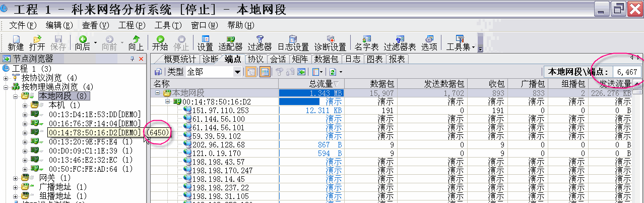Open the 类型 全部 combo box

[213, 72]
